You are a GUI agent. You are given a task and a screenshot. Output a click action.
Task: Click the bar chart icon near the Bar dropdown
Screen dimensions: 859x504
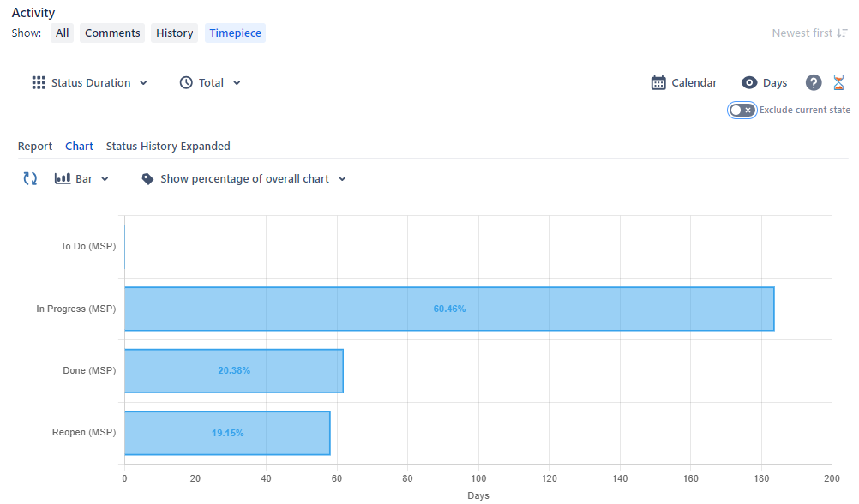(63, 178)
